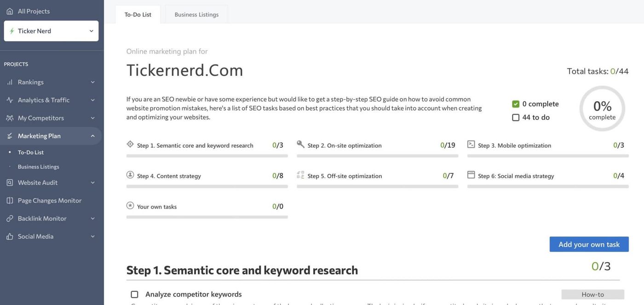
Task: Click the Analytics & Traffic pulse icon
Action: [10, 100]
